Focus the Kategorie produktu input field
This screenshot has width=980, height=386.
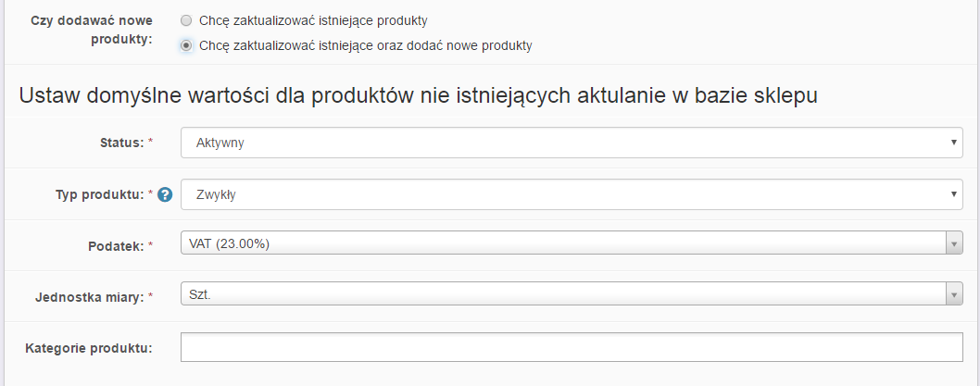[572, 347]
